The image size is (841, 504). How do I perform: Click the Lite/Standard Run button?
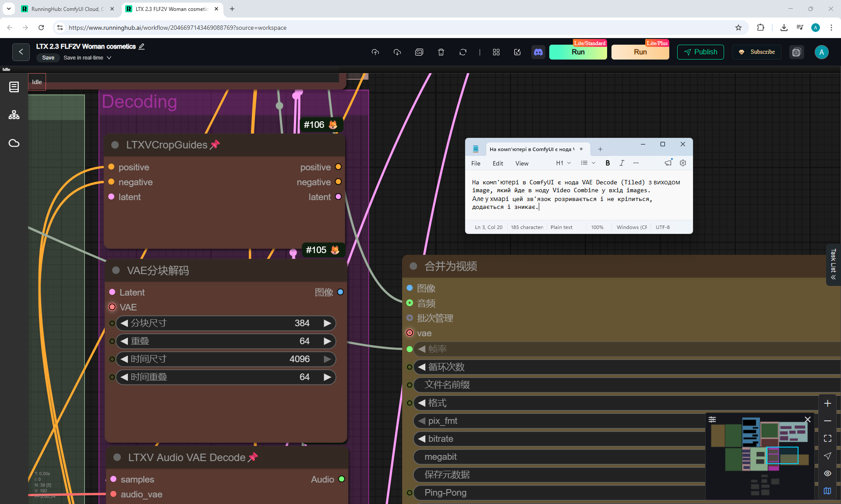578,52
